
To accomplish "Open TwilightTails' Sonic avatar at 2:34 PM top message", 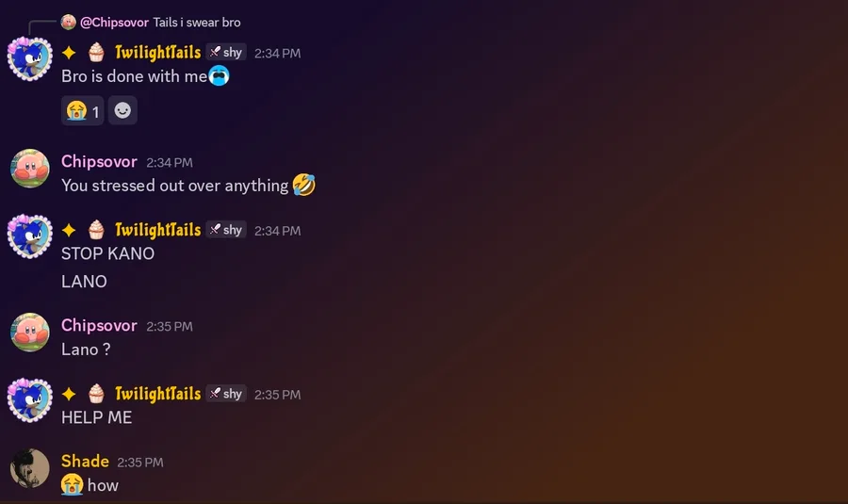I will coord(30,58).
